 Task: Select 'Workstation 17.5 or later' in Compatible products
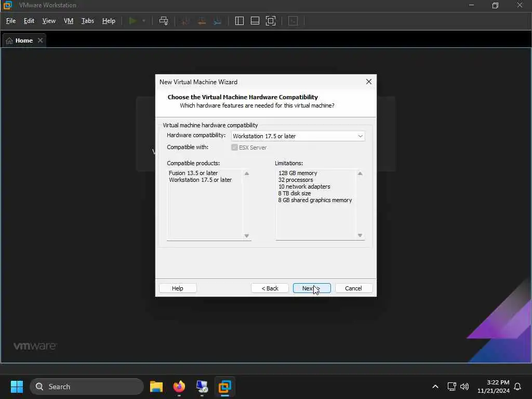(x=200, y=180)
